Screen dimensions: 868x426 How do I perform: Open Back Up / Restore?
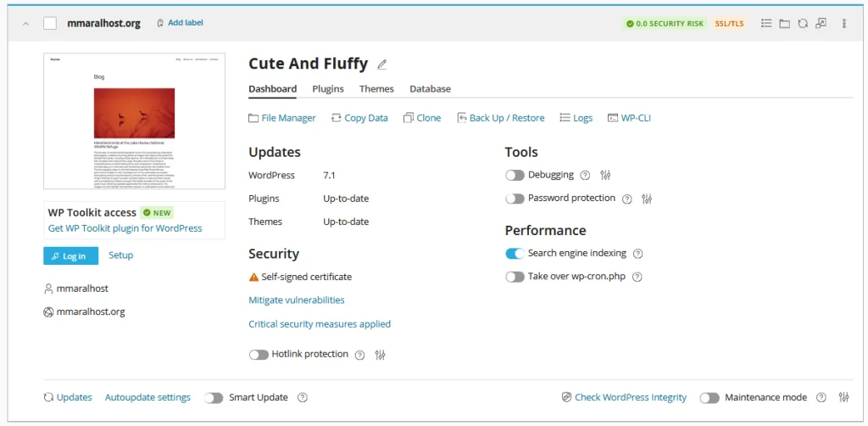click(500, 118)
